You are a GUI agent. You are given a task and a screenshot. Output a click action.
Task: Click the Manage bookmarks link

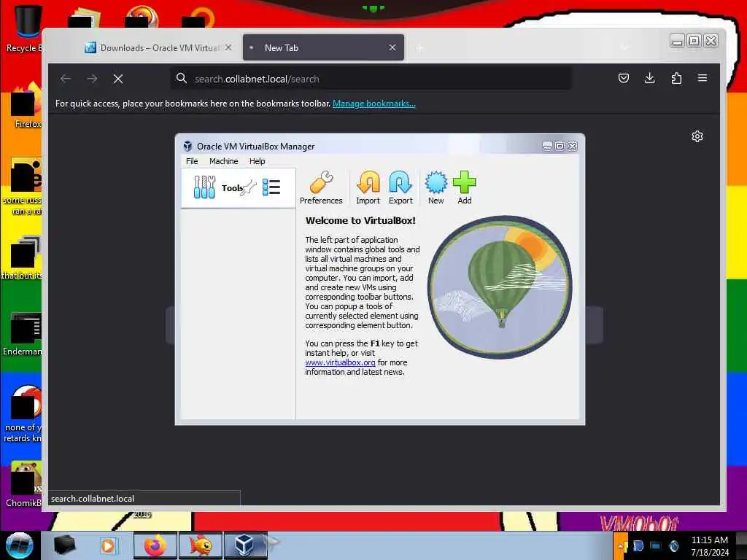click(374, 104)
